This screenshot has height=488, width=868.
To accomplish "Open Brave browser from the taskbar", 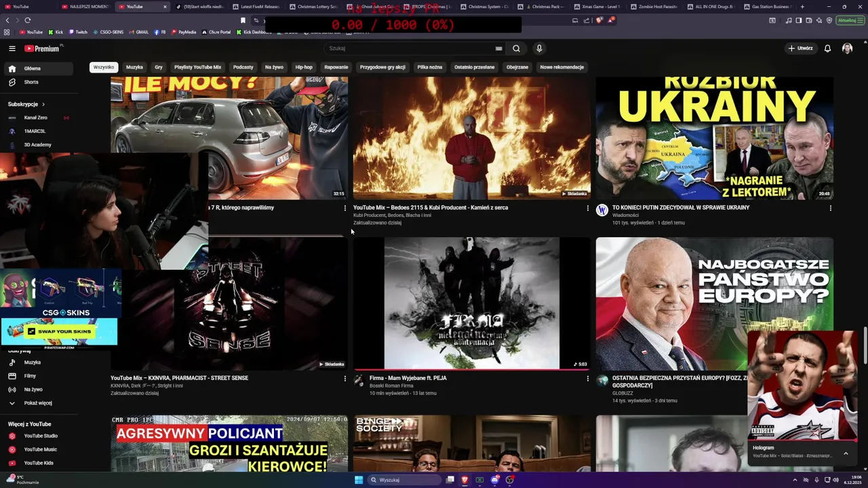I will 465,480.
